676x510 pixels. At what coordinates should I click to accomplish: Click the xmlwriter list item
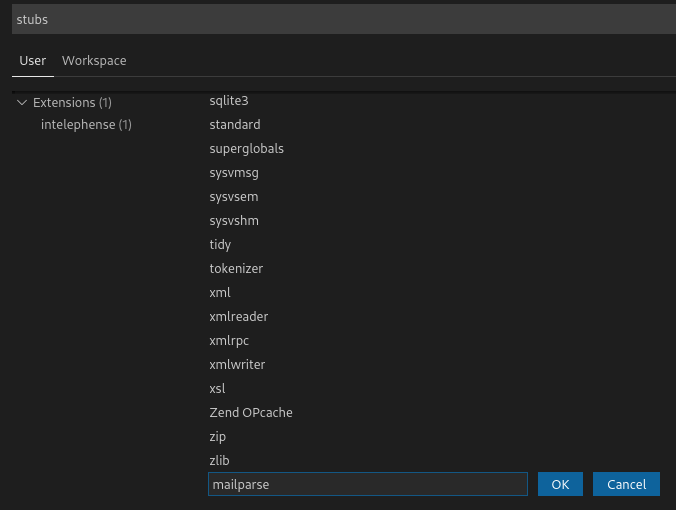pos(238,365)
